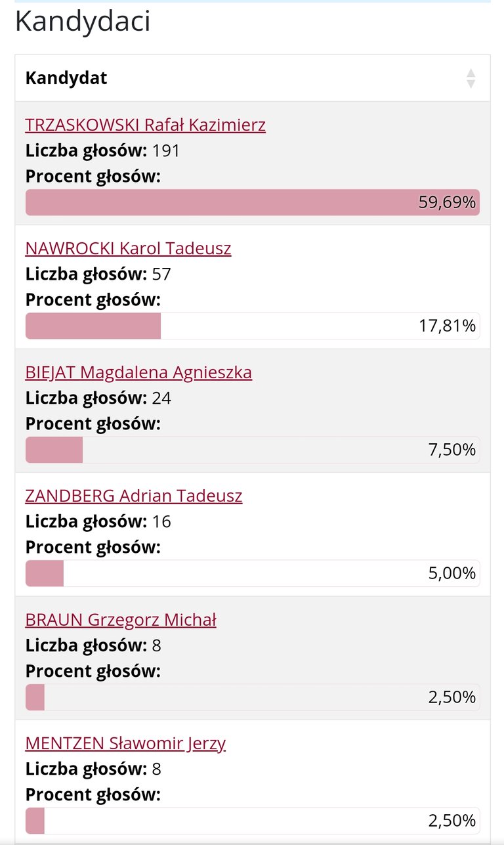Click the 59,69% percentage label
Screen dimensions: 504x845
coord(447,202)
